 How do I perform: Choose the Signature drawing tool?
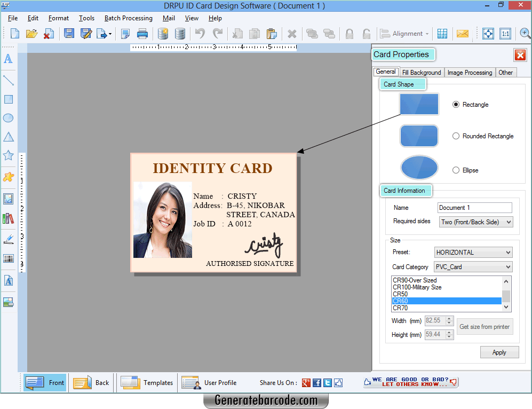(x=8, y=240)
